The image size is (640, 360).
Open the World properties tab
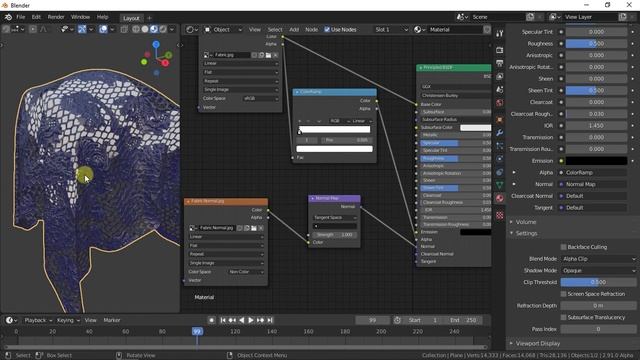point(500,103)
